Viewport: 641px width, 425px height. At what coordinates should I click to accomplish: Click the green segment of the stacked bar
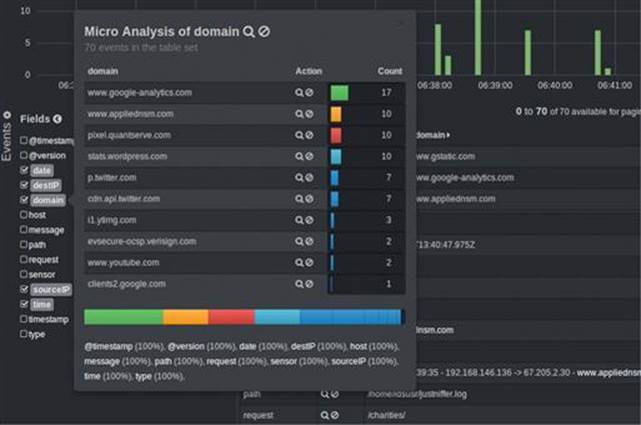pyautogui.click(x=123, y=317)
